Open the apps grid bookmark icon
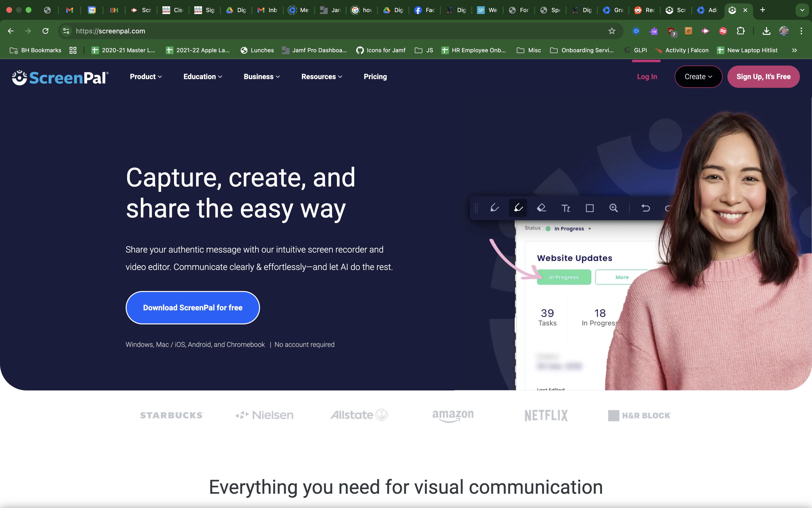This screenshot has height=508, width=812. [x=73, y=50]
